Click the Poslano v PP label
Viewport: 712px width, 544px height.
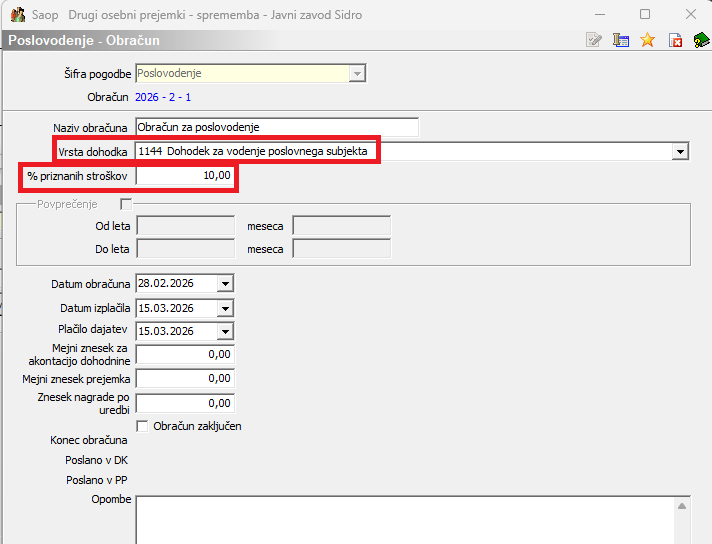click(x=97, y=480)
